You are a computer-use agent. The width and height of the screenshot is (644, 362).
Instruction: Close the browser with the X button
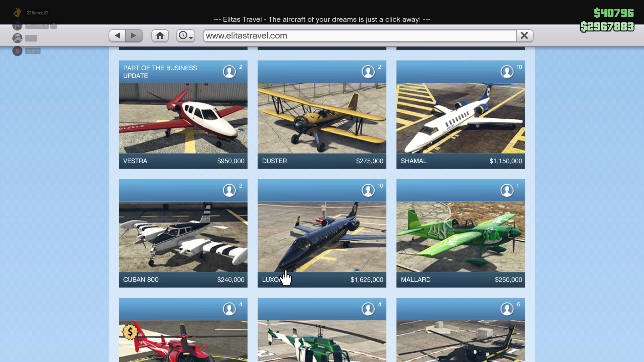[x=525, y=36]
